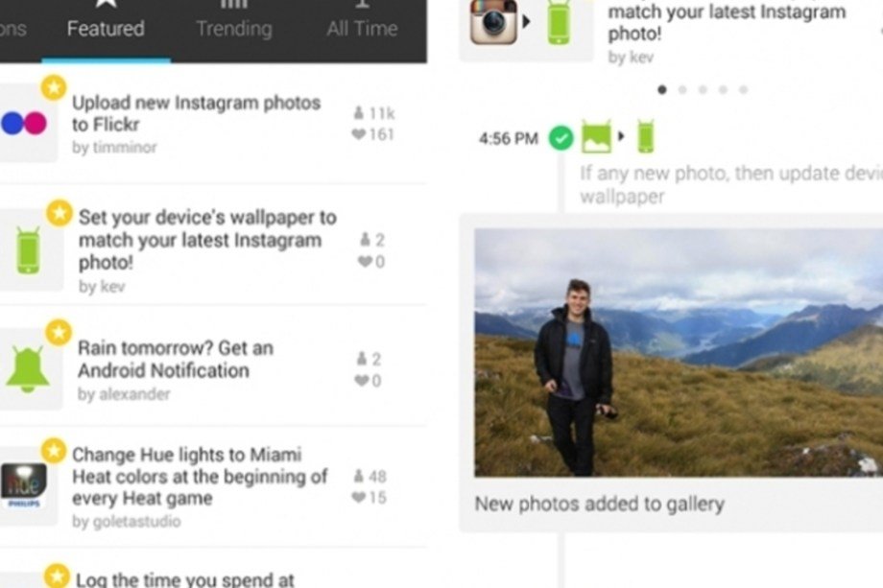This screenshot has width=883, height=588.
Task: Tap the green notification bell icon
Action: pos(27,369)
